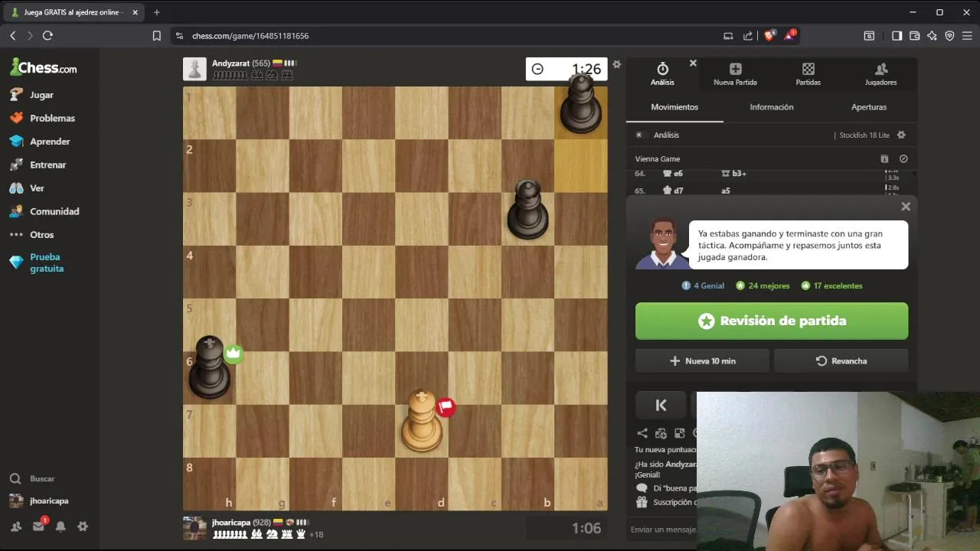The height and width of the screenshot is (551, 980).
Task: Click the Andyzarat player name
Action: pyautogui.click(x=230, y=64)
